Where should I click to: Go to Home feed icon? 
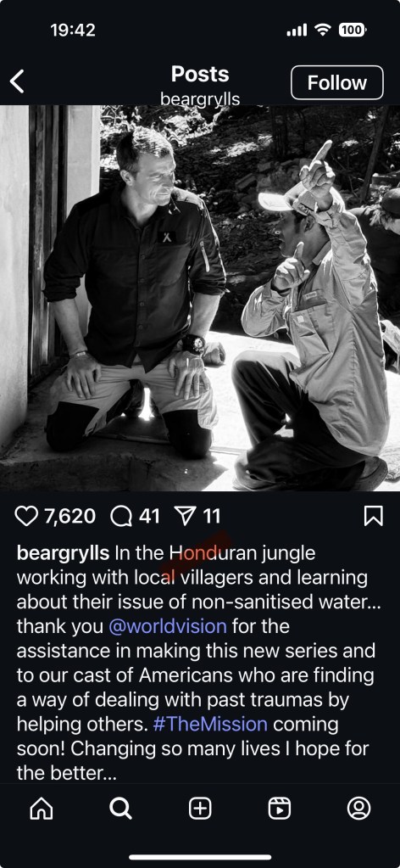(x=42, y=809)
